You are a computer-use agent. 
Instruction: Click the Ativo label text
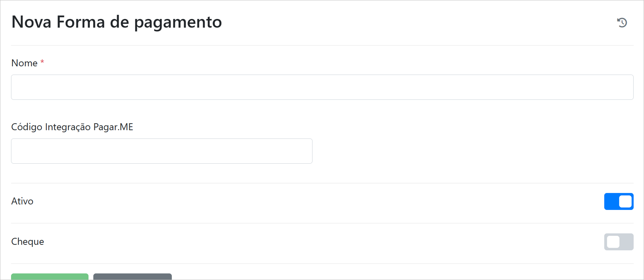pos(22,201)
